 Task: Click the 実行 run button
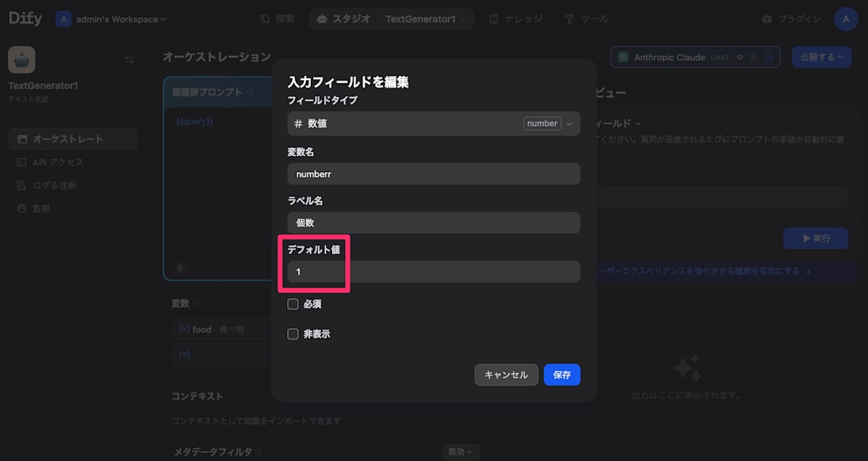click(x=816, y=238)
